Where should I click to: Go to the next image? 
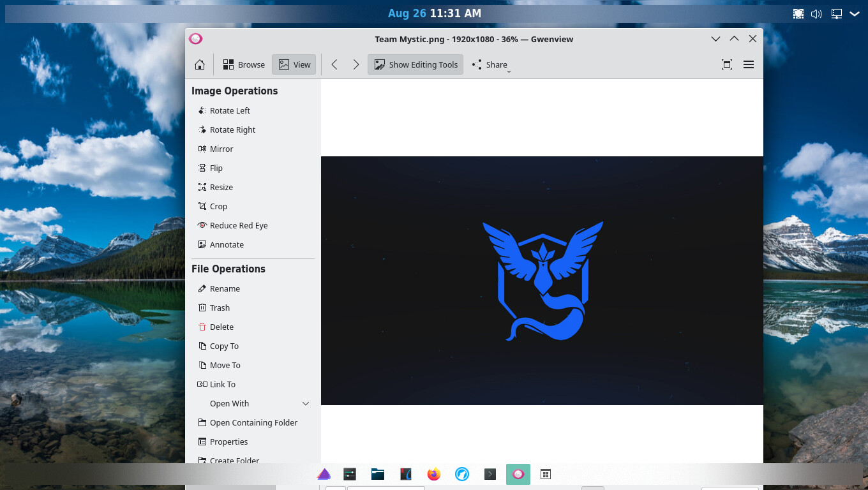tap(356, 64)
